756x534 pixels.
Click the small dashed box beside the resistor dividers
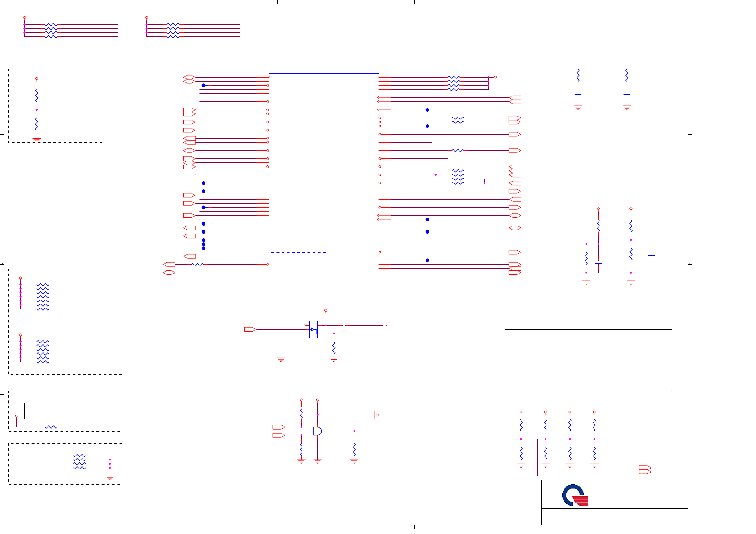(x=492, y=427)
